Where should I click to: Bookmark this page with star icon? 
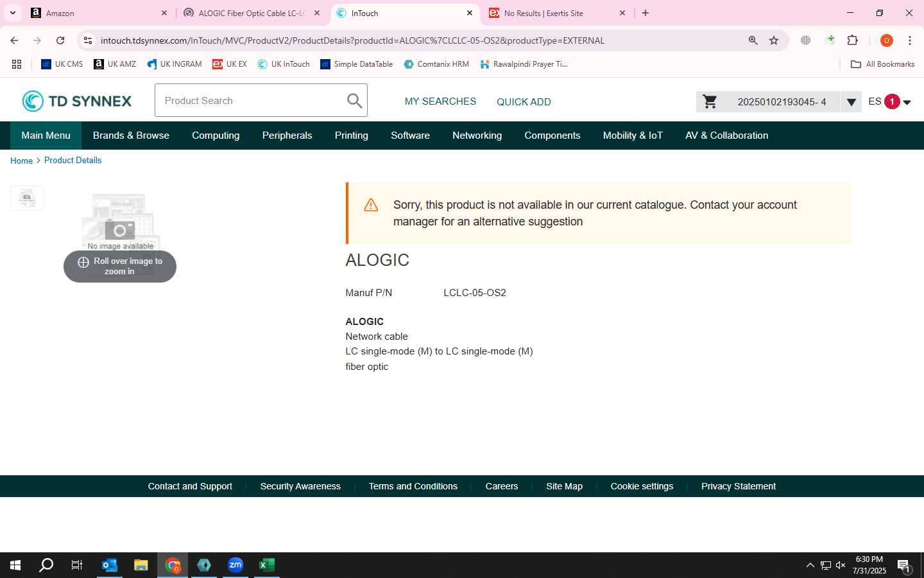774,40
